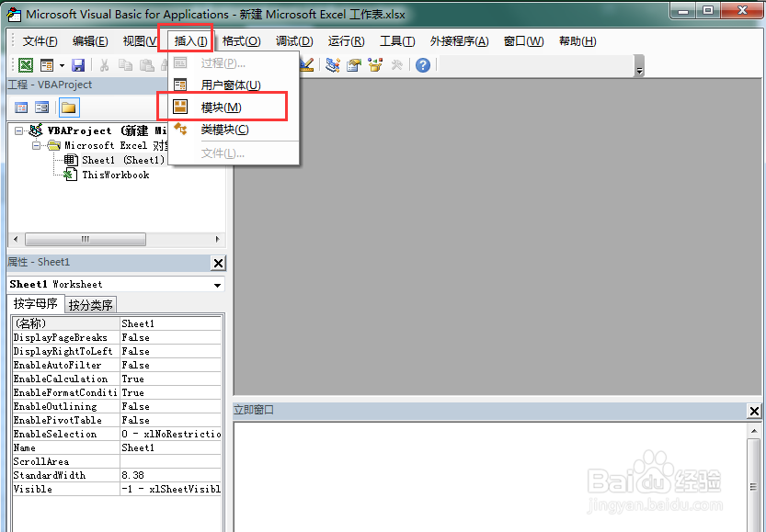
Task: Open the 工具(T) menu
Action: click(397, 41)
